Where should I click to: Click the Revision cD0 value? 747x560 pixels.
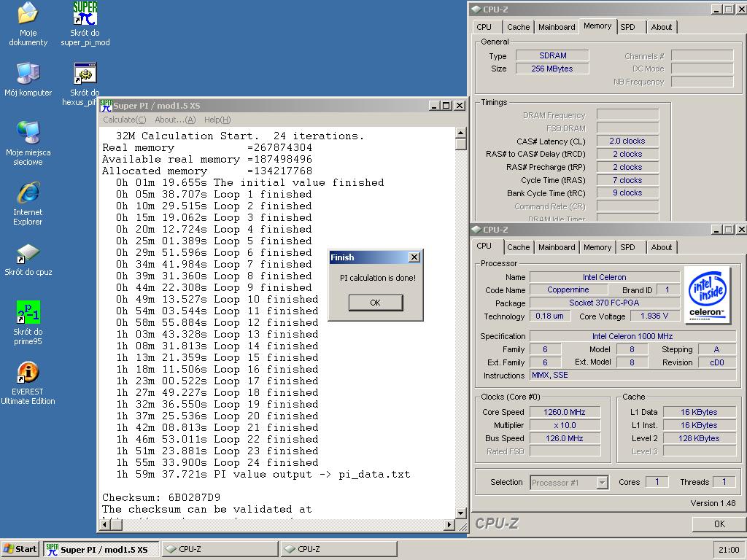(x=717, y=362)
